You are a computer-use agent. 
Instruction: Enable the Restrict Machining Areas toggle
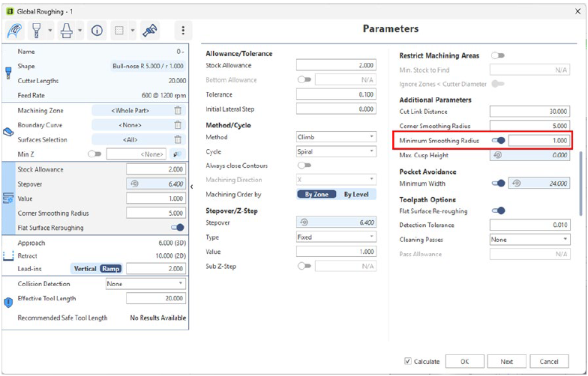497,55
